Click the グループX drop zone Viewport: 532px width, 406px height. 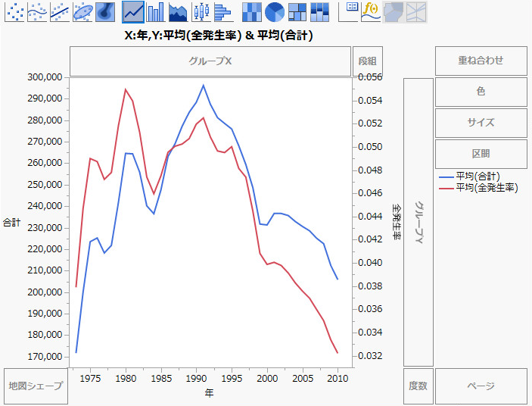pyautogui.click(x=210, y=61)
